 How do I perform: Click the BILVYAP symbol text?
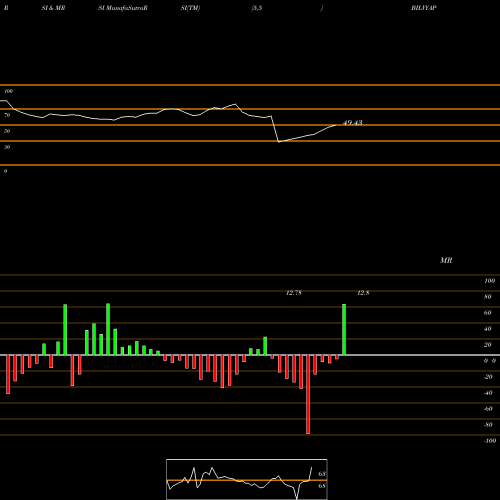424,8
